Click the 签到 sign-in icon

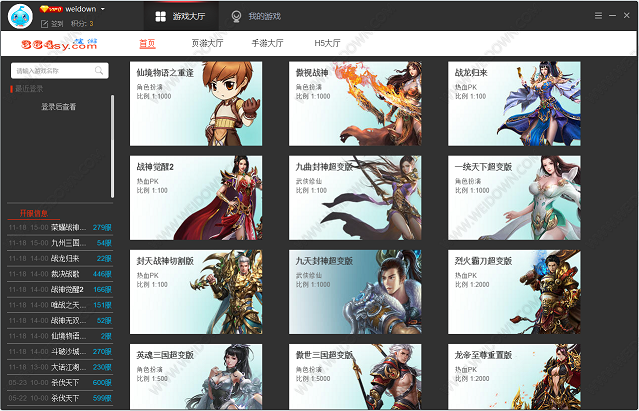pyautogui.click(x=44, y=24)
